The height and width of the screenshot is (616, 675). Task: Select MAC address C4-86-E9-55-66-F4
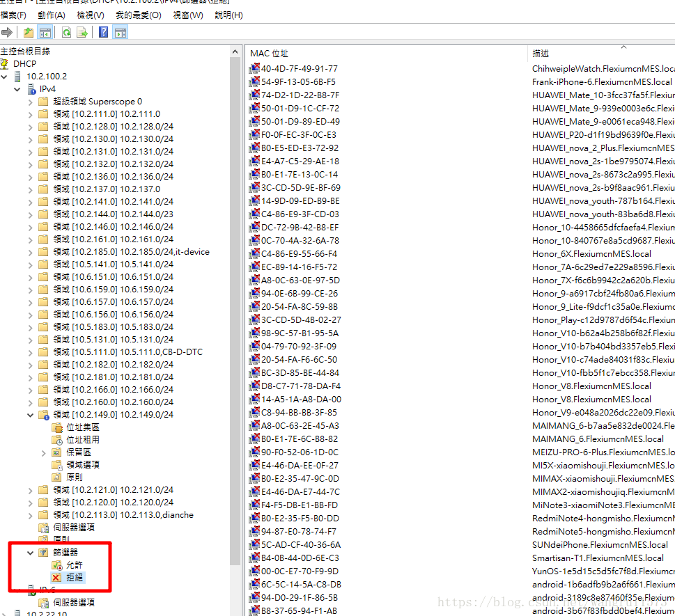(299, 254)
